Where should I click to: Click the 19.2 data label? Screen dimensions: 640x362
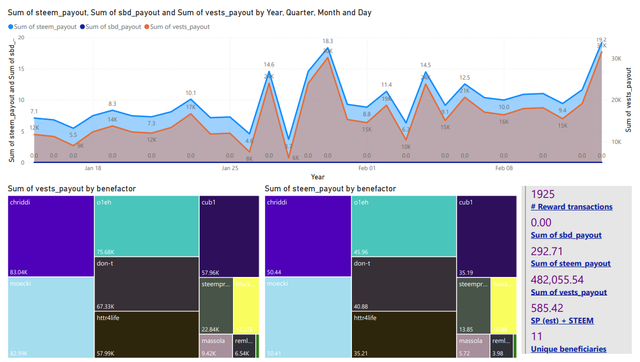pos(601,40)
